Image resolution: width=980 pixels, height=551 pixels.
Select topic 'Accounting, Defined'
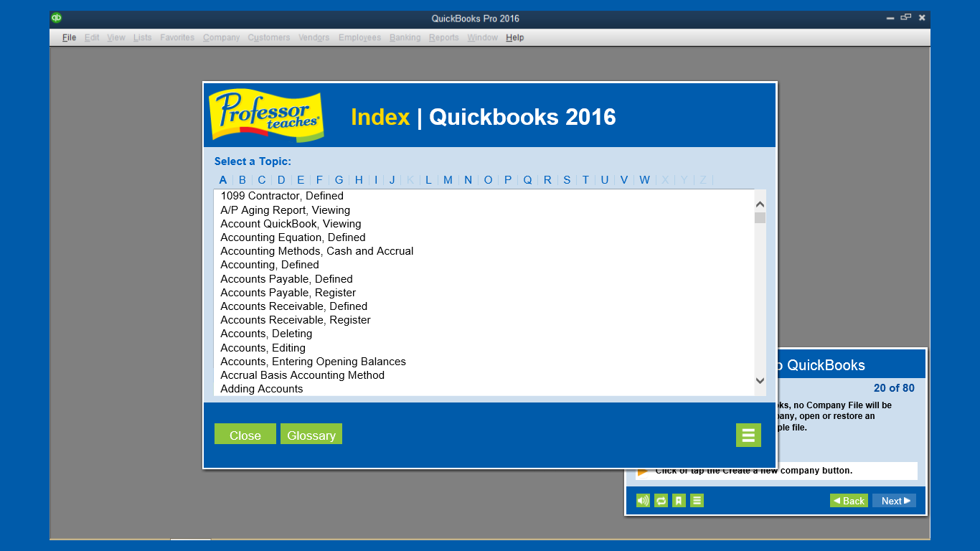click(x=270, y=265)
